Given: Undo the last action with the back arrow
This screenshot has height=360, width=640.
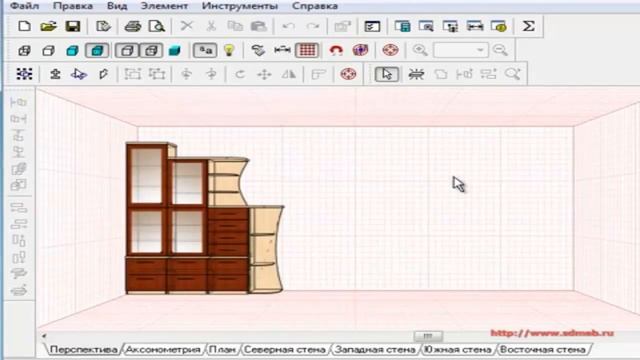Looking at the screenshot, I should (x=289, y=27).
